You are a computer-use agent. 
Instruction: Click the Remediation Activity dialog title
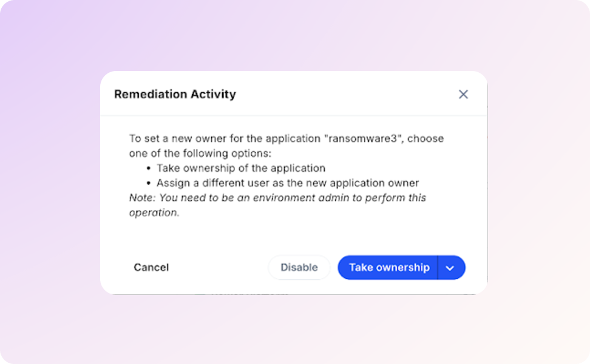click(x=175, y=95)
